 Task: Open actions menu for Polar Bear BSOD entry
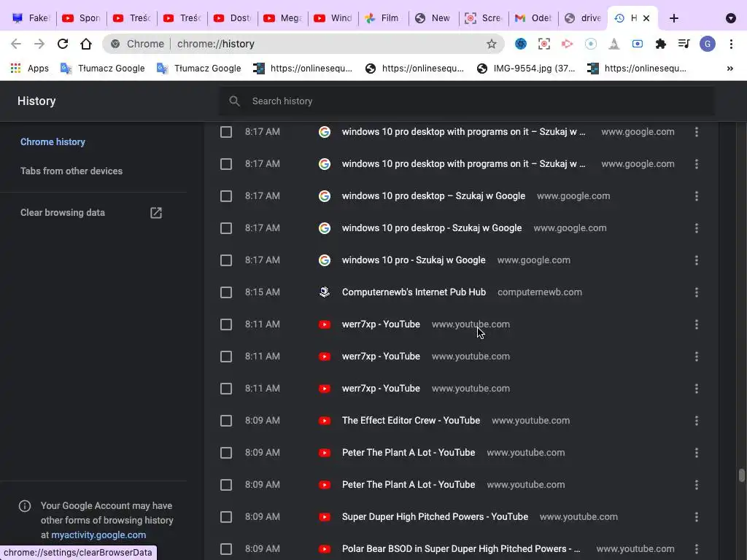pyautogui.click(x=696, y=548)
